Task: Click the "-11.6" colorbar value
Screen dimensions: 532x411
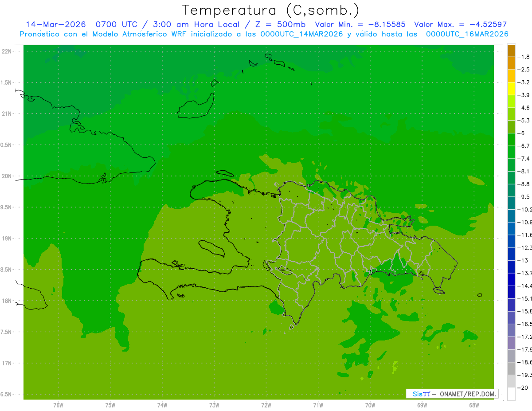Action: [525, 235]
